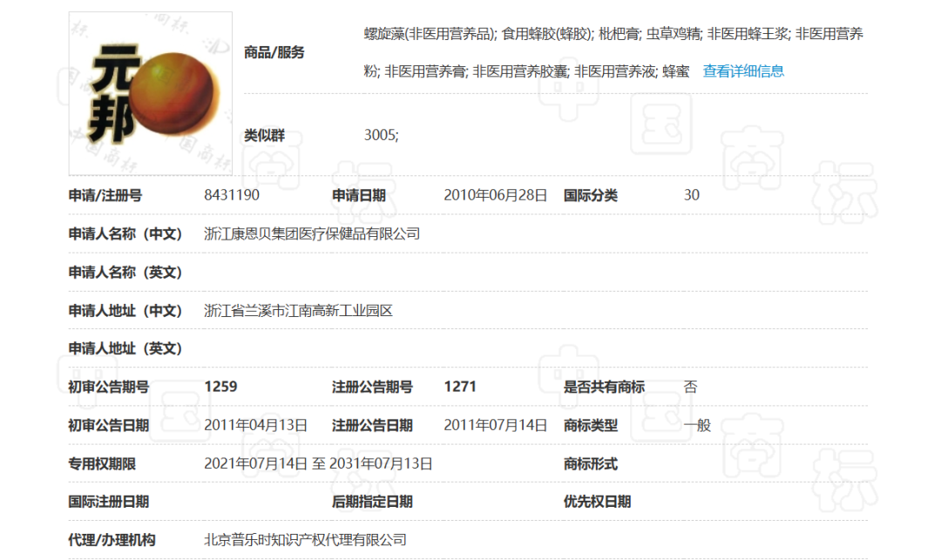The height and width of the screenshot is (560, 941).
Task: Click the 专用权期限 label
Action: (x=102, y=463)
